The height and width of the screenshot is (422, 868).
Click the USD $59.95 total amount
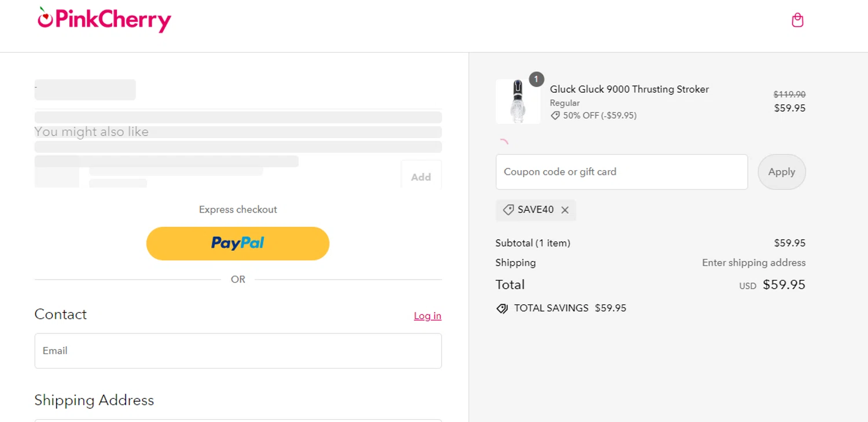784,285
